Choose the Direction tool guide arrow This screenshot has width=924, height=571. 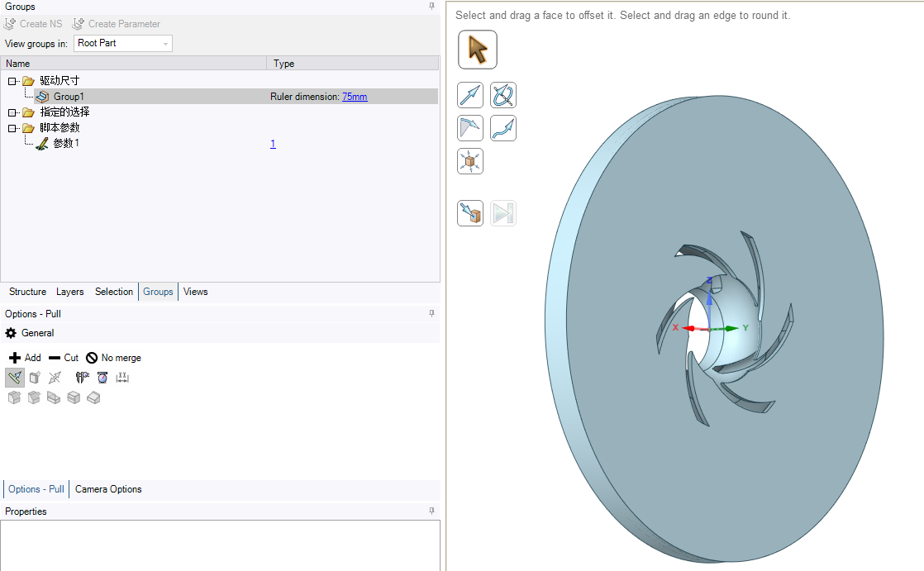coord(470,95)
